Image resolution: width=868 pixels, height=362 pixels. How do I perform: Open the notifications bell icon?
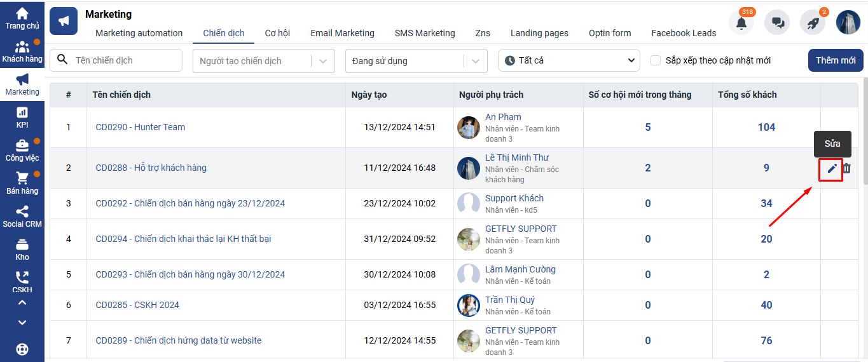coord(741,23)
